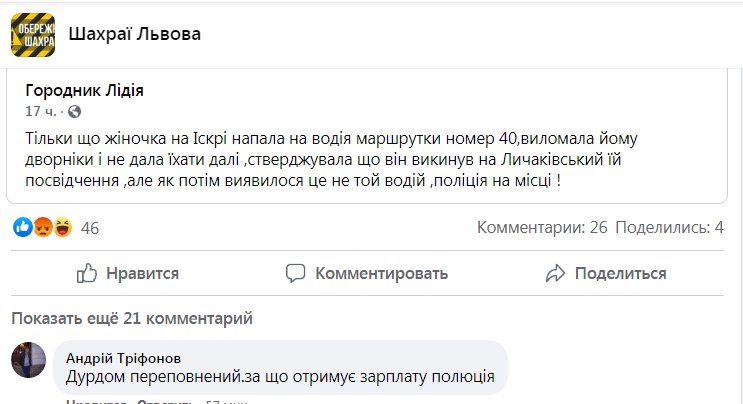Click the laughing face reaction icon
743x404 pixels.
pyautogui.click(x=61, y=227)
